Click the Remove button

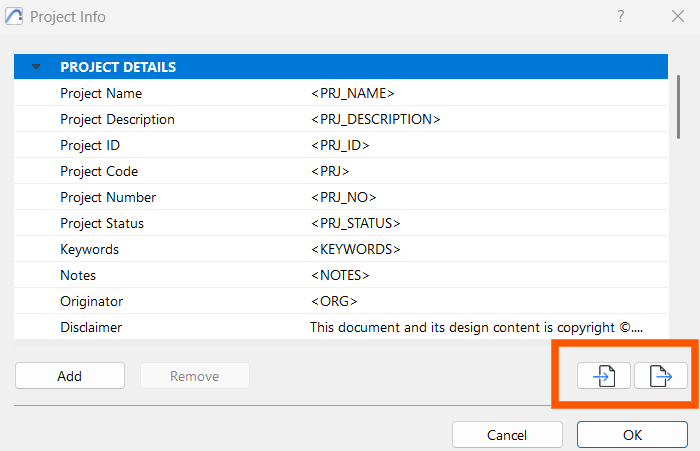tap(195, 376)
